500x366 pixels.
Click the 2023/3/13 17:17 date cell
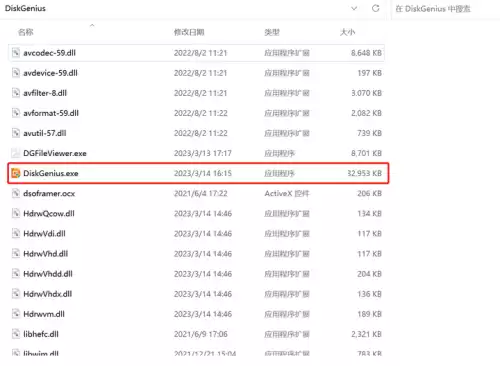tap(203, 153)
